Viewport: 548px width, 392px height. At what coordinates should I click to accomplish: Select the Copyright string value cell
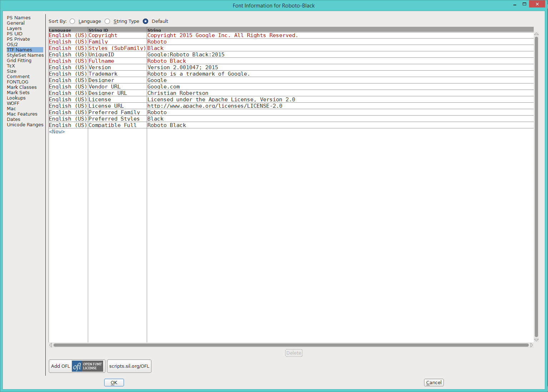point(222,35)
